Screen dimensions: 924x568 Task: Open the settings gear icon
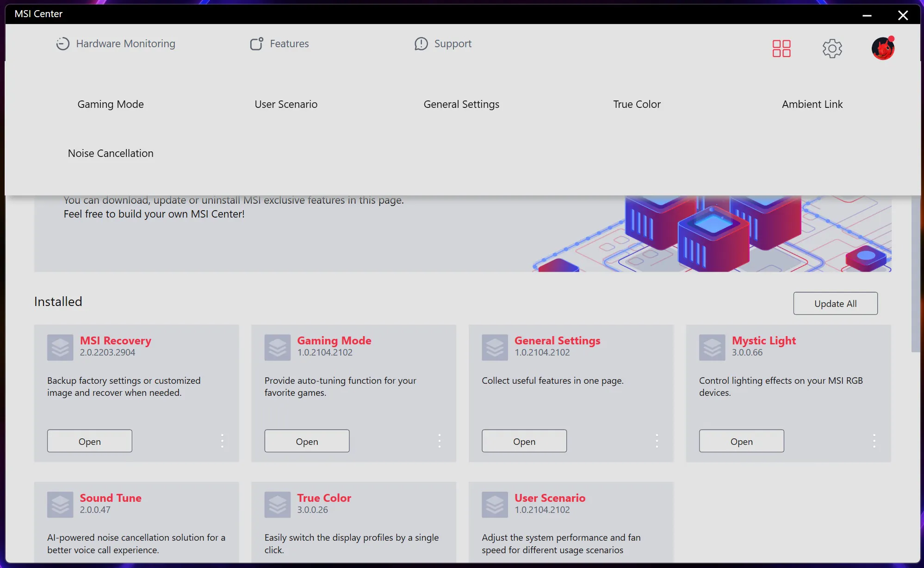pos(832,48)
